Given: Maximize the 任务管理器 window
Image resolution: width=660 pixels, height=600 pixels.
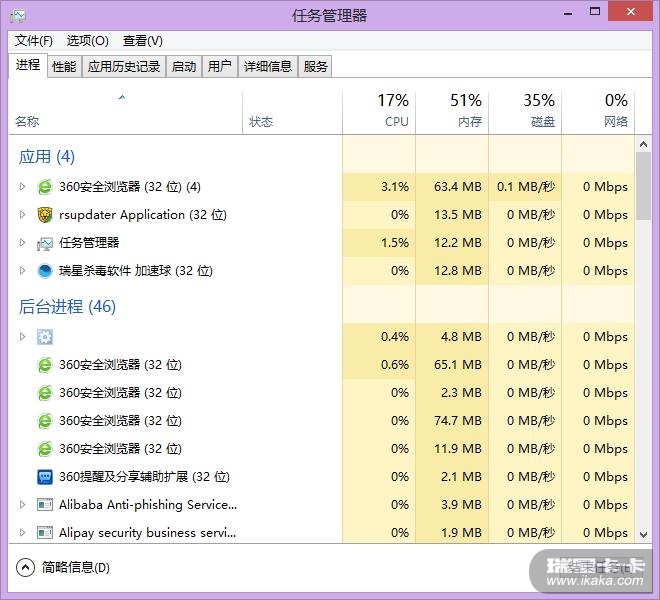Looking at the screenshot, I should tap(595, 12).
